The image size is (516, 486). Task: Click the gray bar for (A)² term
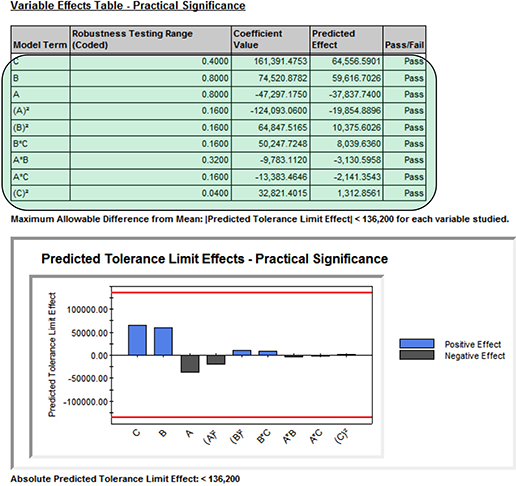216,360
